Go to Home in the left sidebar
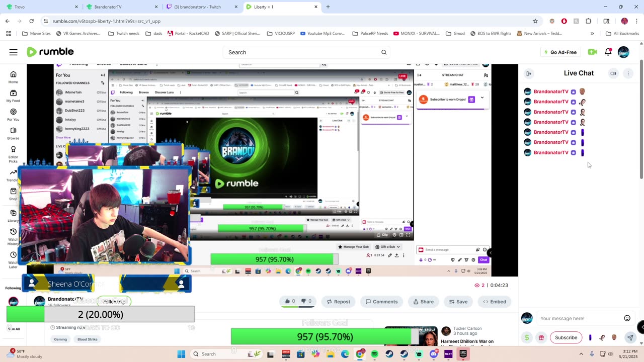This screenshot has height=362, width=644. point(13,77)
